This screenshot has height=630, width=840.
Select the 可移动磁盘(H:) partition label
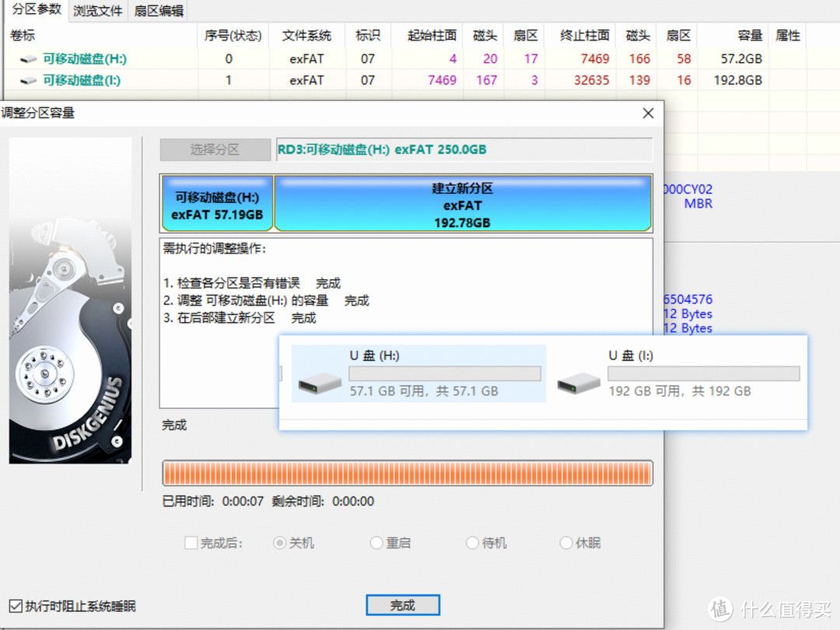85,59
